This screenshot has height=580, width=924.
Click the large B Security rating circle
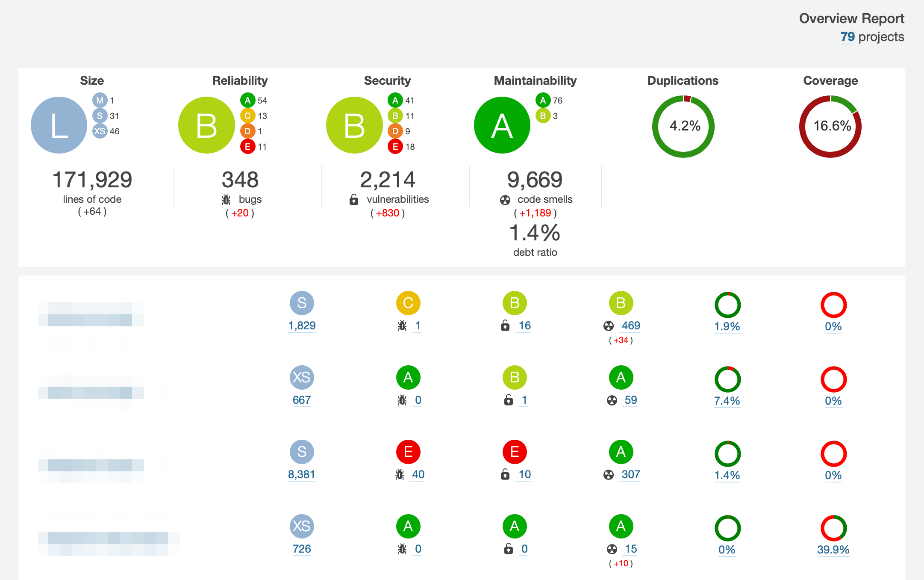[x=354, y=125]
